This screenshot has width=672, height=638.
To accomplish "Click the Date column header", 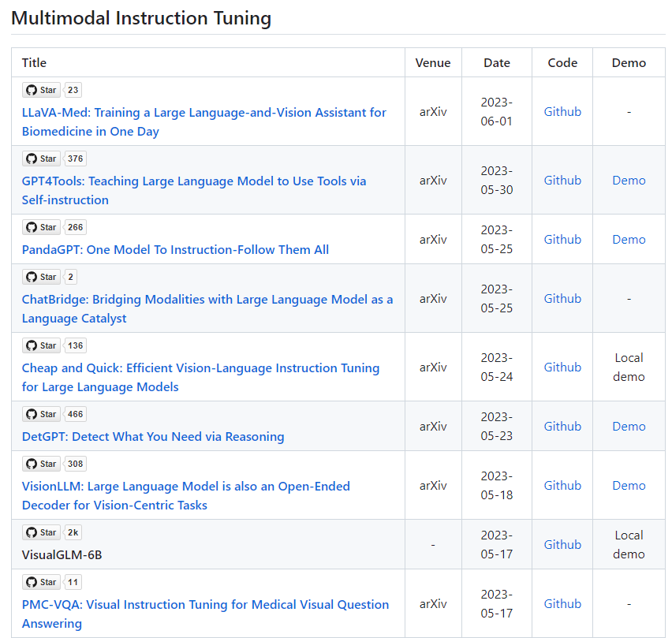I will pyautogui.click(x=497, y=62).
